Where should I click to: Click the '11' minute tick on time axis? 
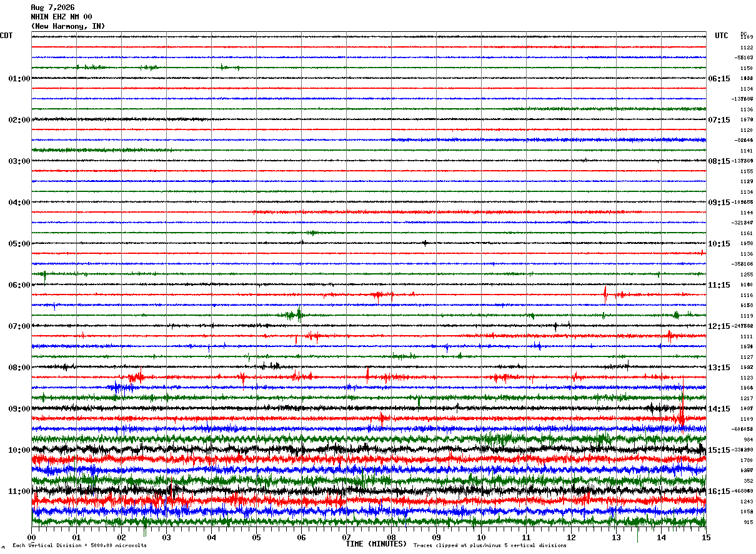pos(527,537)
